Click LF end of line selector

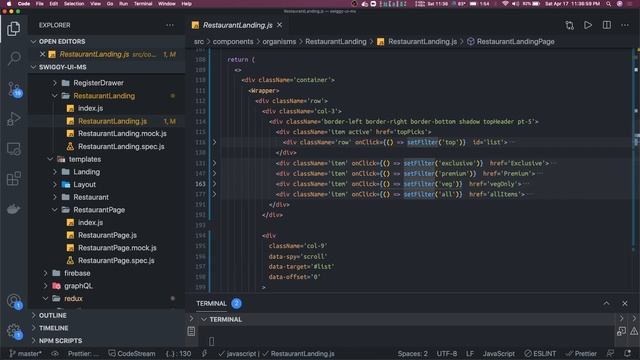tap(470, 353)
